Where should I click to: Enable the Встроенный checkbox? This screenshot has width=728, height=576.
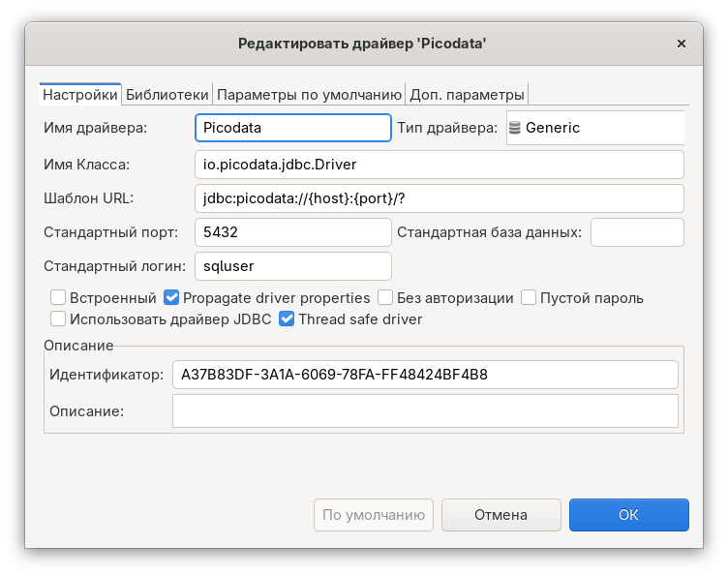coord(58,297)
